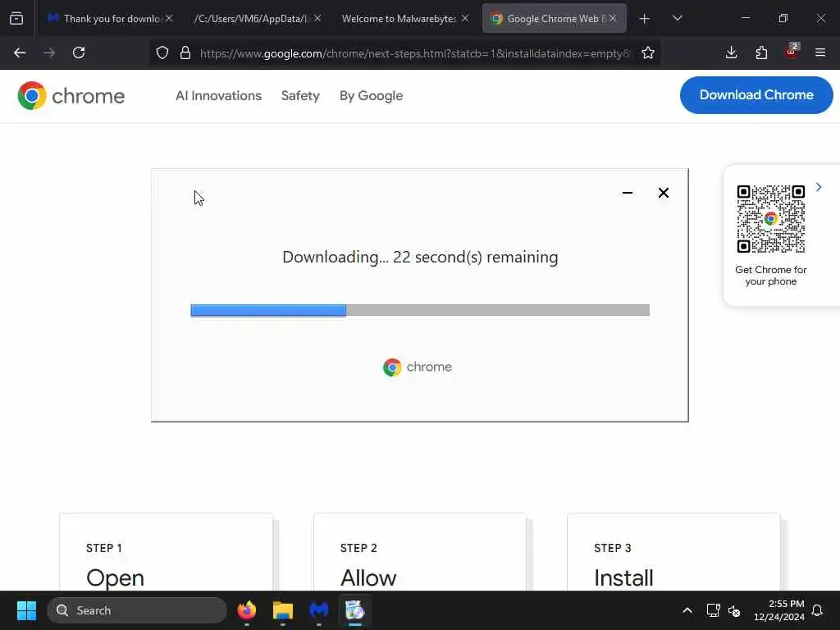Close the Google Chrome Web Browser tab

click(x=613, y=18)
